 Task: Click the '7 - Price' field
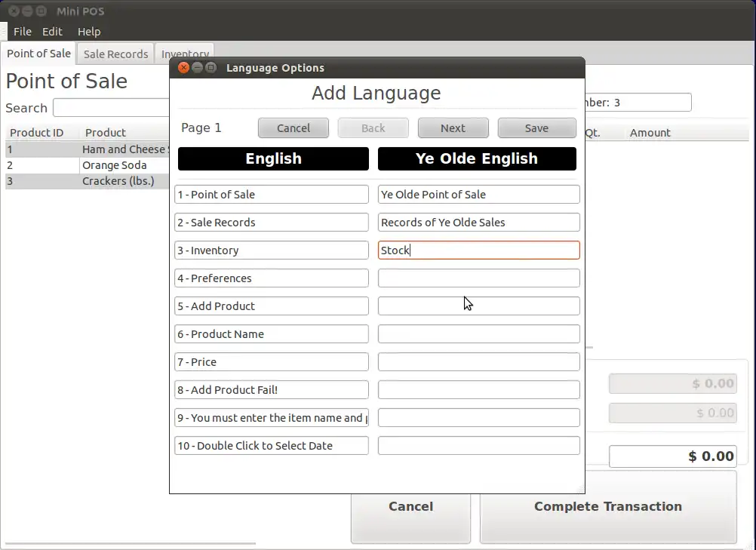click(272, 362)
